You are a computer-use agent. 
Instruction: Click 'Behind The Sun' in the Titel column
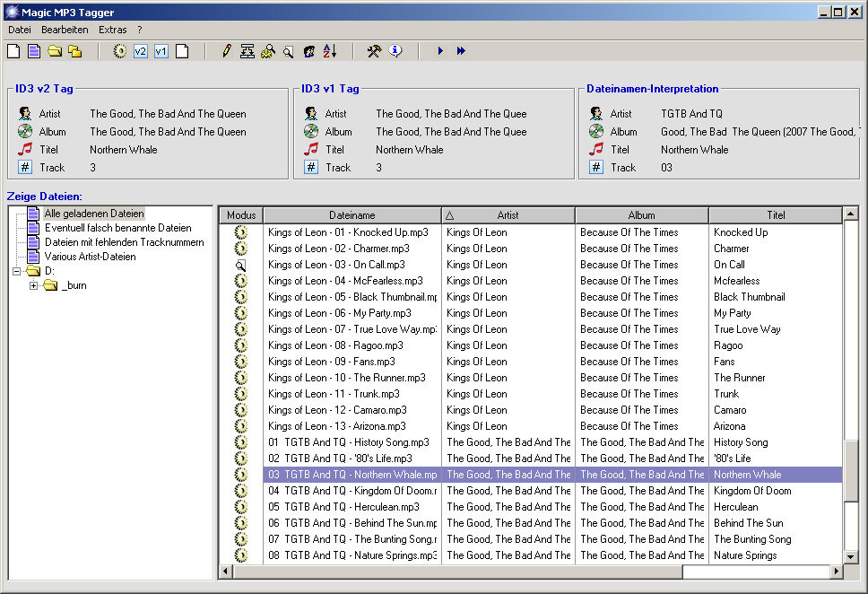749,523
